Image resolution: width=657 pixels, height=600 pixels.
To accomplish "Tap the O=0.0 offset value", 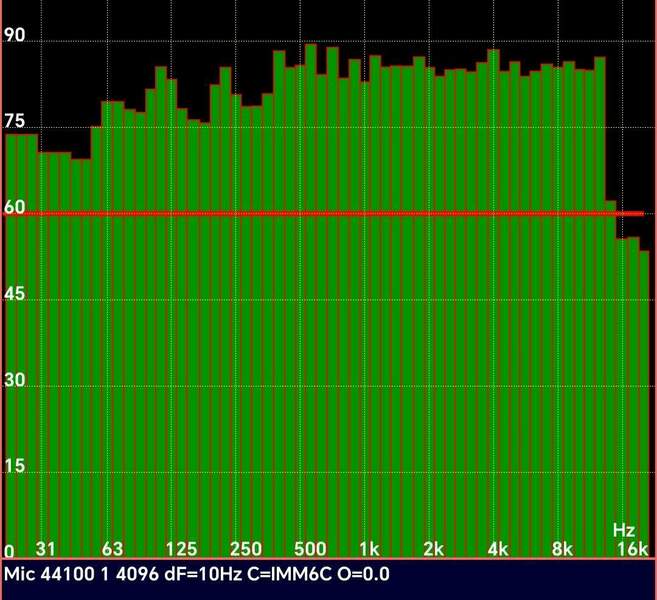I will coord(363,574).
